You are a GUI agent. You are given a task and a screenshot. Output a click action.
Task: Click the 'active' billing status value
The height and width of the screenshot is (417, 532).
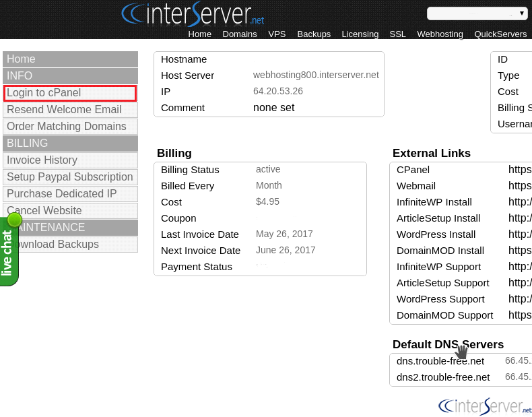coord(268,169)
